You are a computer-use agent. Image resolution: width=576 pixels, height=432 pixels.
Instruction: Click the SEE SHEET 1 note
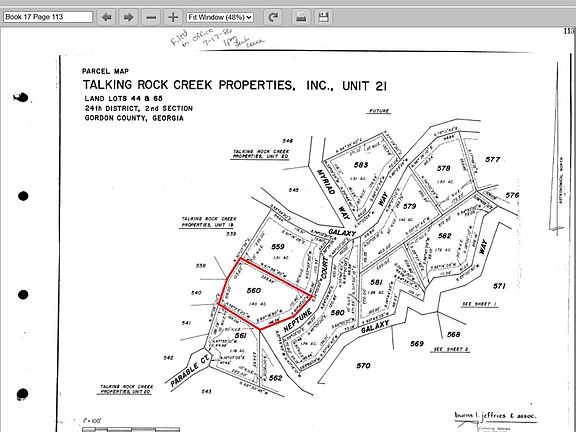(479, 304)
